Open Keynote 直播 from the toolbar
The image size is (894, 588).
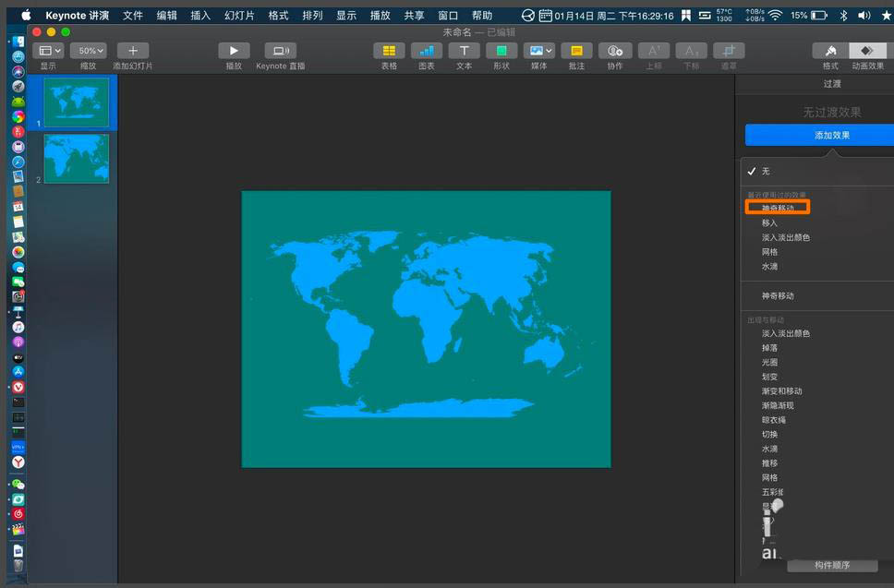tap(280, 51)
